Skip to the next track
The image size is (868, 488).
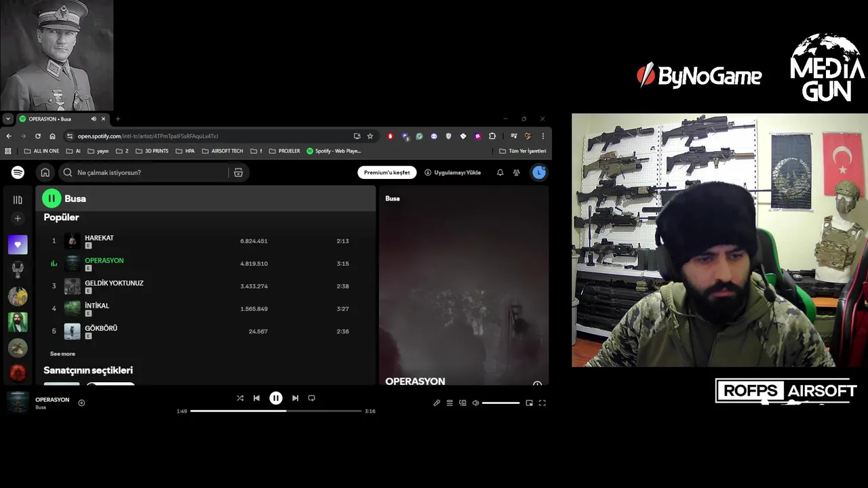point(295,398)
